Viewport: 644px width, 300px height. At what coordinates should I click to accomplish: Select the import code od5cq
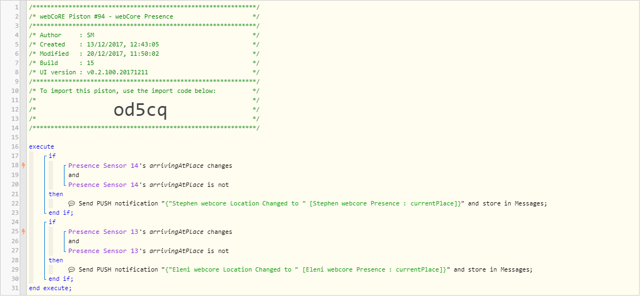click(140, 110)
